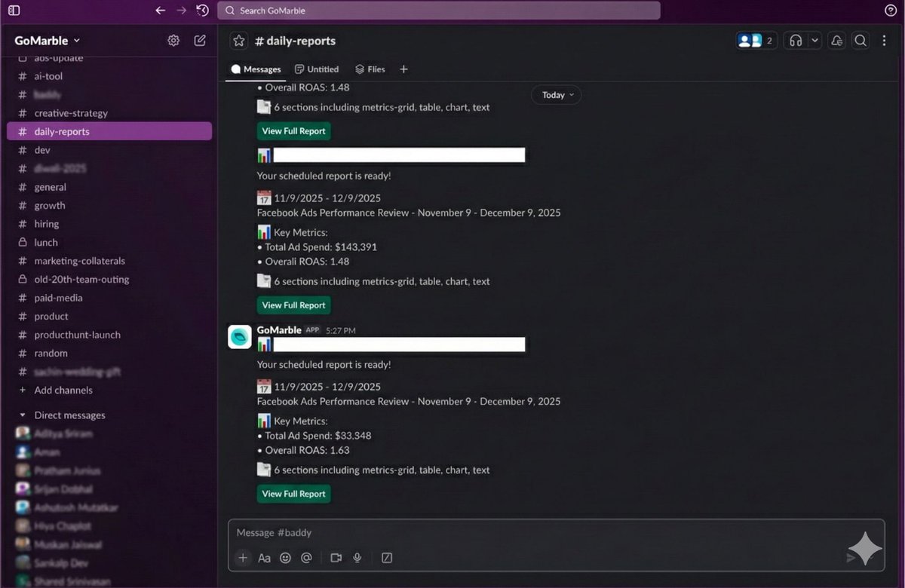The height and width of the screenshot is (588, 905).
Task: Click the GoMarble sender name
Action: (279, 329)
